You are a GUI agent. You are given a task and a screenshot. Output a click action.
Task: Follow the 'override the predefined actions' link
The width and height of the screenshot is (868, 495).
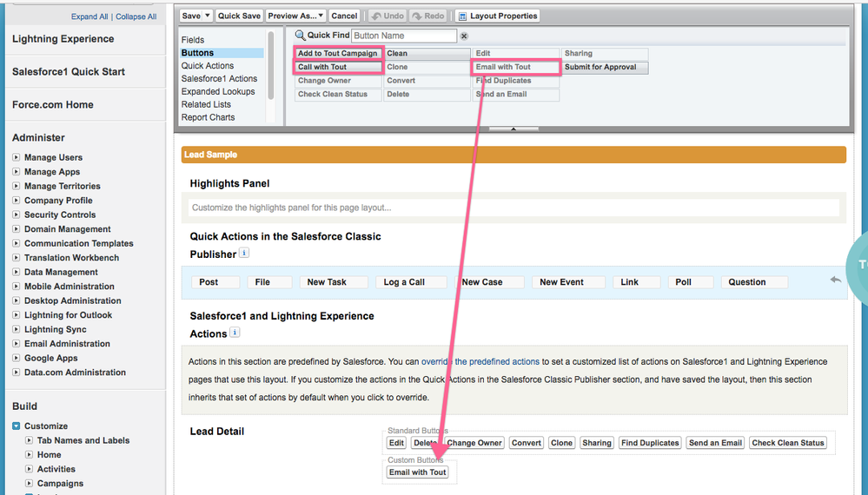[480, 361]
